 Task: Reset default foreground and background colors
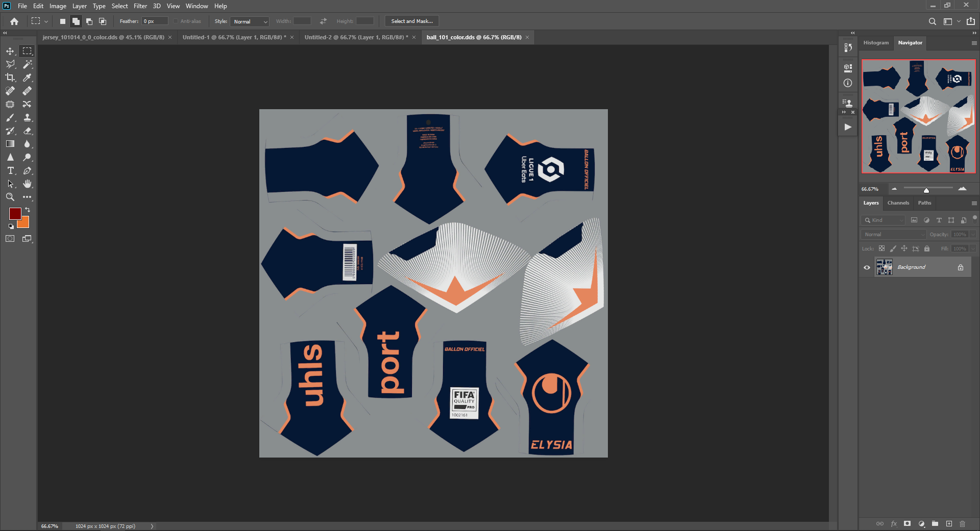tap(11, 226)
